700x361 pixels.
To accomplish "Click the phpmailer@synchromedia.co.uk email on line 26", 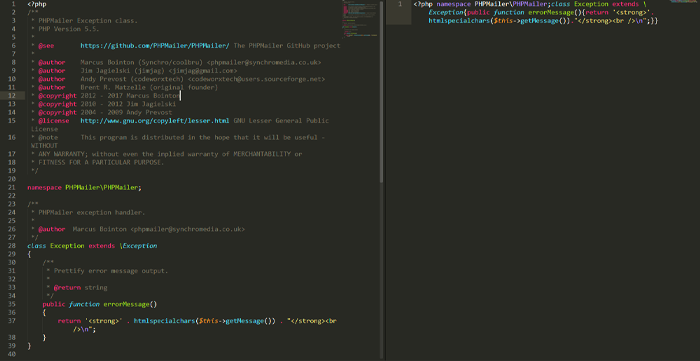I will (188, 229).
